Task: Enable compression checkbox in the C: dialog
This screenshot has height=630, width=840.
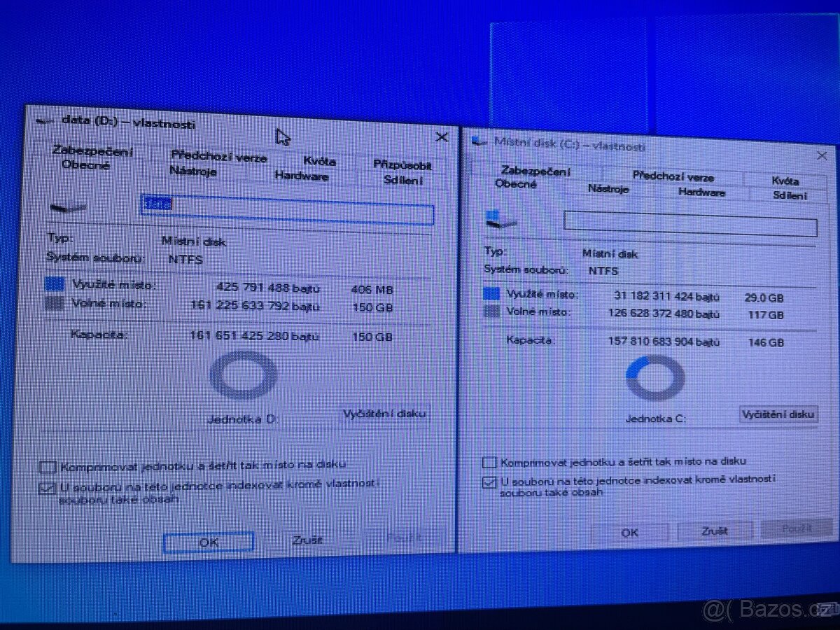Action: click(489, 461)
